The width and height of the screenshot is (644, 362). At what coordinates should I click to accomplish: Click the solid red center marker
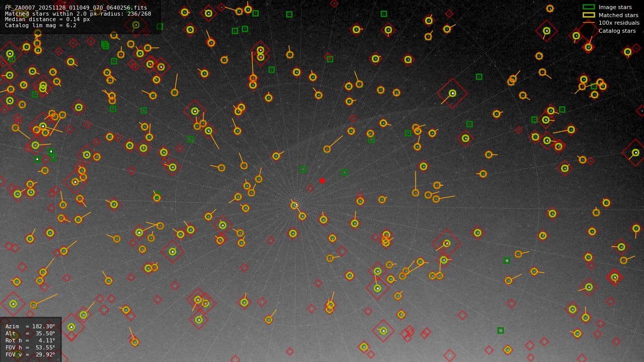(x=322, y=181)
